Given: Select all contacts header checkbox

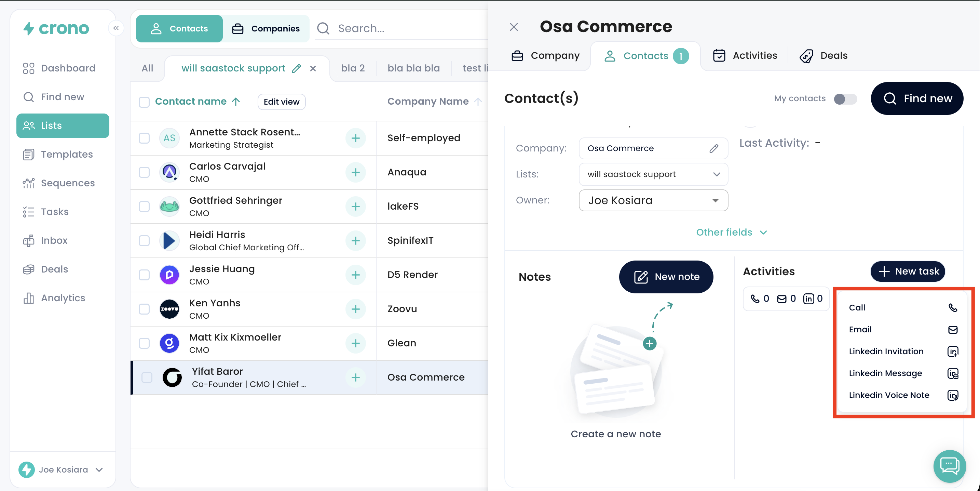Looking at the screenshot, I should [x=144, y=102].
